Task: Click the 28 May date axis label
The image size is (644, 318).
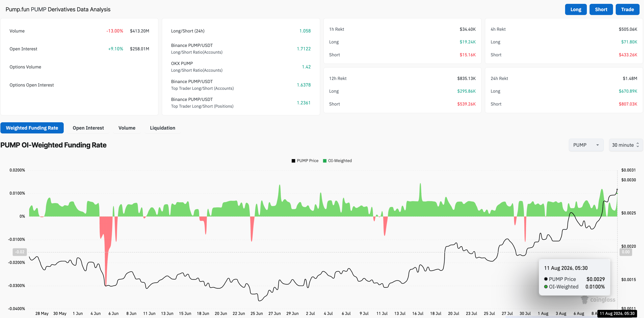Action: (42, 314)
